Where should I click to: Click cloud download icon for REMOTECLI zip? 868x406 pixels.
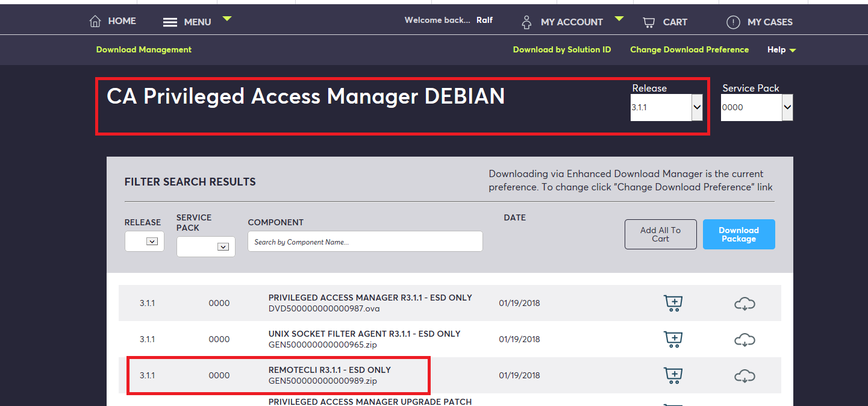pos(745,375)
